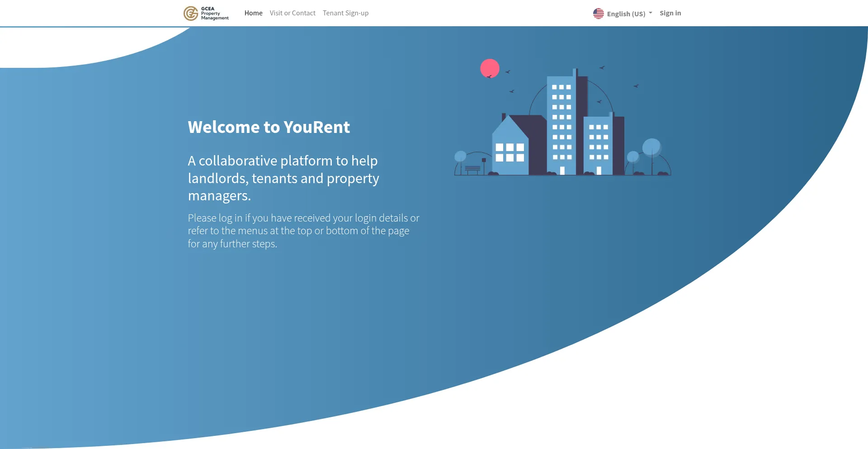Click the park bench in the illustration
This screenshot has height=449, width=868.
tap(472, 170)
